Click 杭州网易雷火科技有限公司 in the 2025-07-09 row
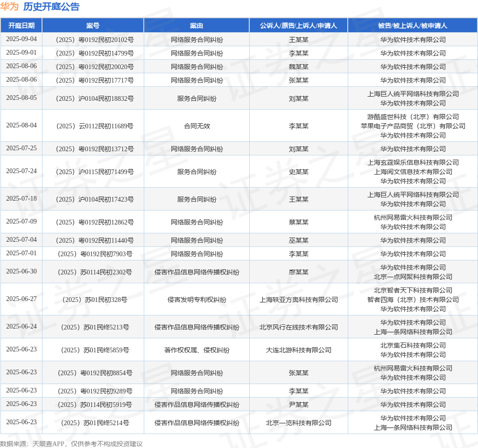 [x=413, y=217]
